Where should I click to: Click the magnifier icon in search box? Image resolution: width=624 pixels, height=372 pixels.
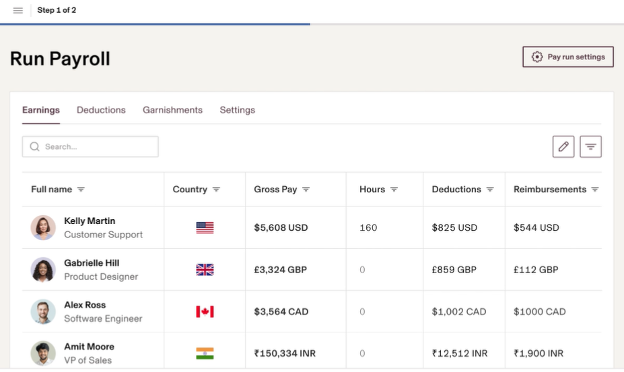(x=35, y=147)
